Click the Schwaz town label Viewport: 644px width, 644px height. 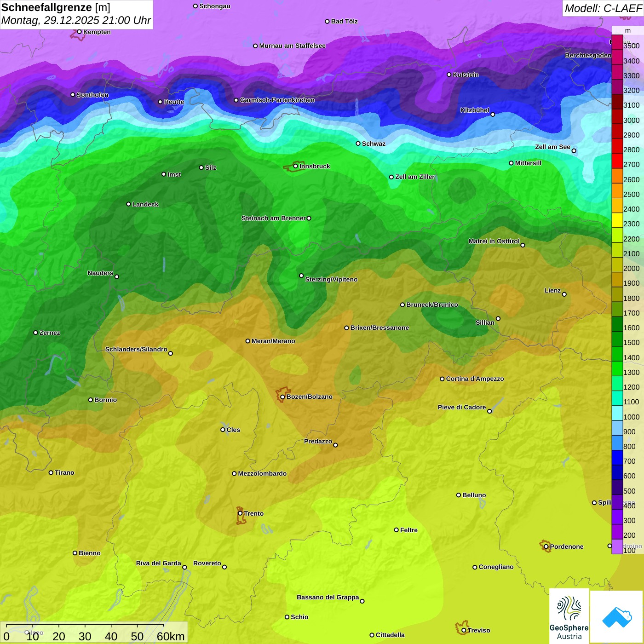click(374, 144)
